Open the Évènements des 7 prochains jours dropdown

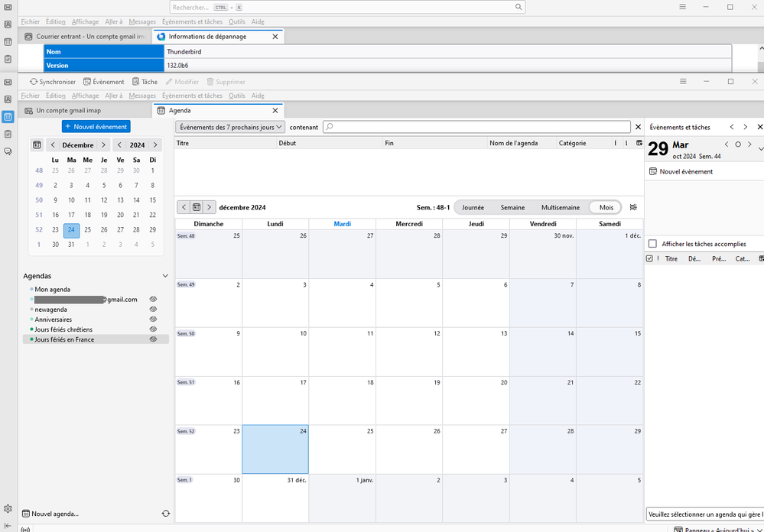tap(230, 127)
